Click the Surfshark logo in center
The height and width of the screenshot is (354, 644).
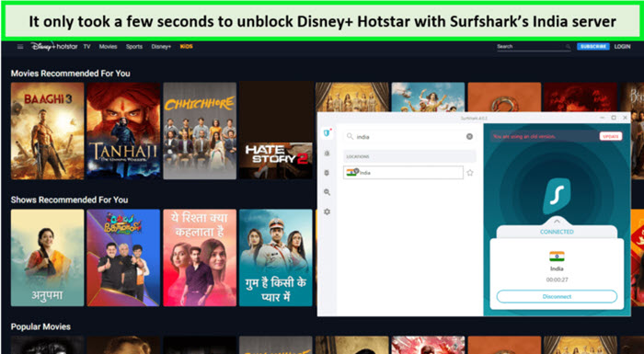point(556,196)
